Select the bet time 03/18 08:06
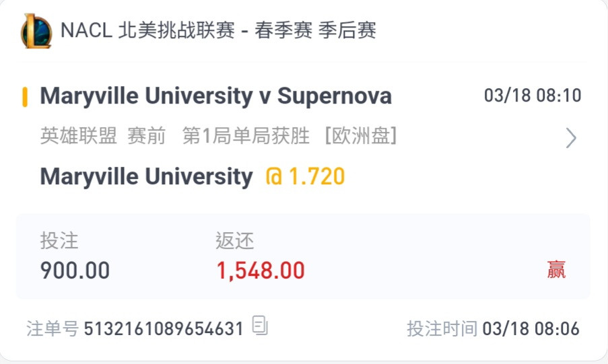This screenshot has width=608, height=364. coord(531,329)
